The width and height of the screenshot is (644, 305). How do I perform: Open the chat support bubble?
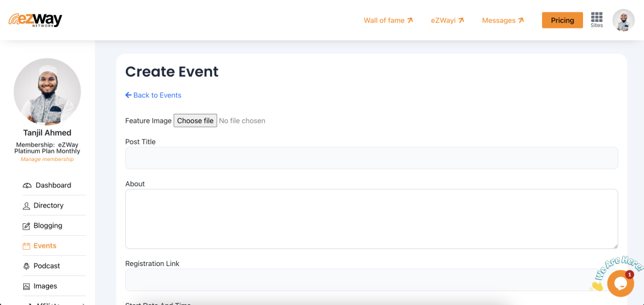pos(620,284)
